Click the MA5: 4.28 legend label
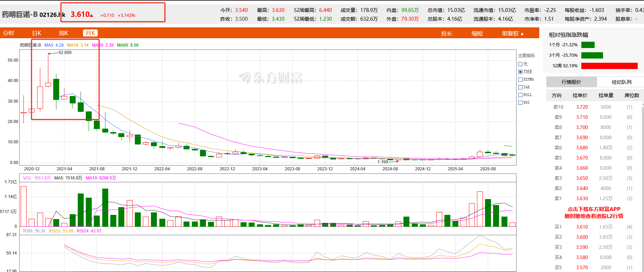Screen dimensions: 644x272 tap(54, 45)
